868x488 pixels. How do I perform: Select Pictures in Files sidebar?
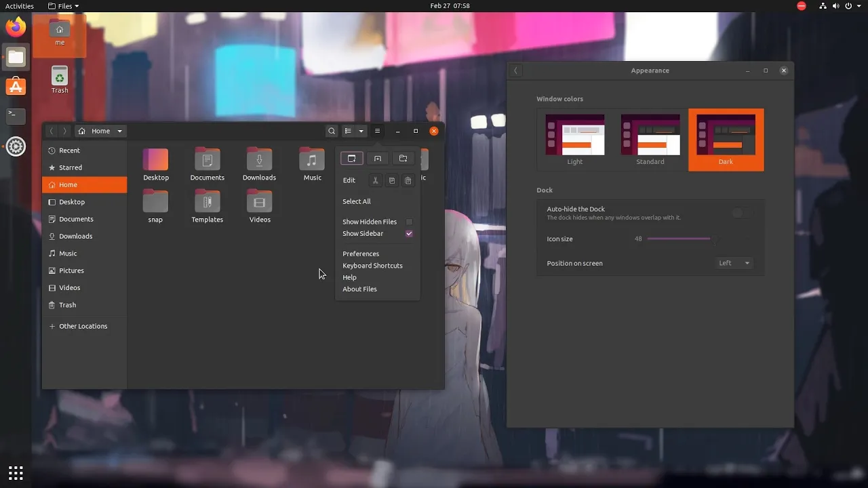point(84,270)
